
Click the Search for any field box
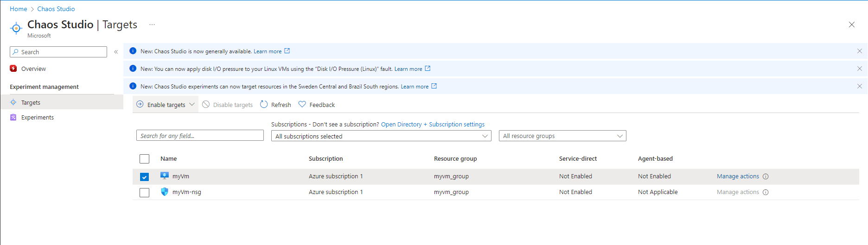pyautogui.click(x=200, y=136)
